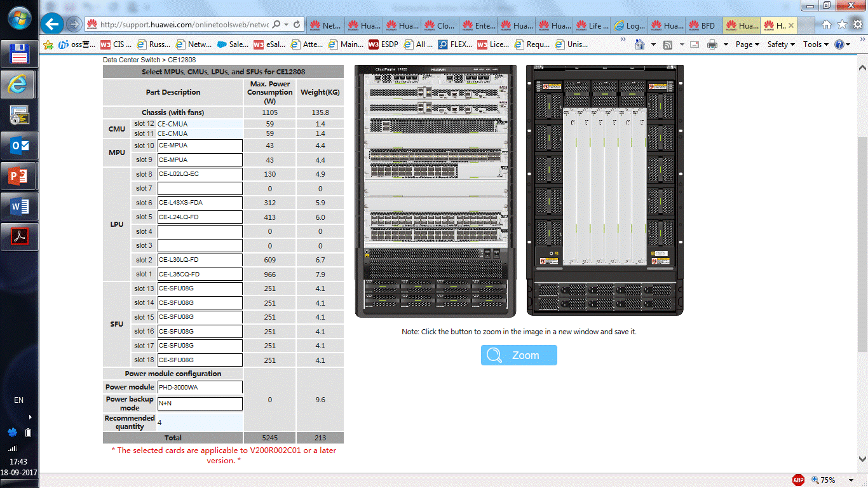Open the Windows Start orb

pyautogui.click(x=20, y=17)
